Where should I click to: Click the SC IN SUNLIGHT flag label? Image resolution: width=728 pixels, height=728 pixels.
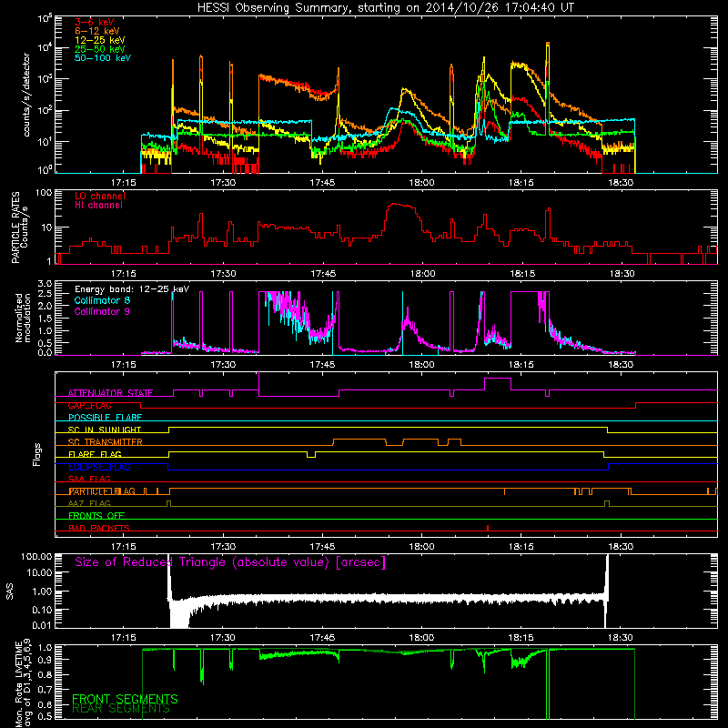tap(105, 430)
